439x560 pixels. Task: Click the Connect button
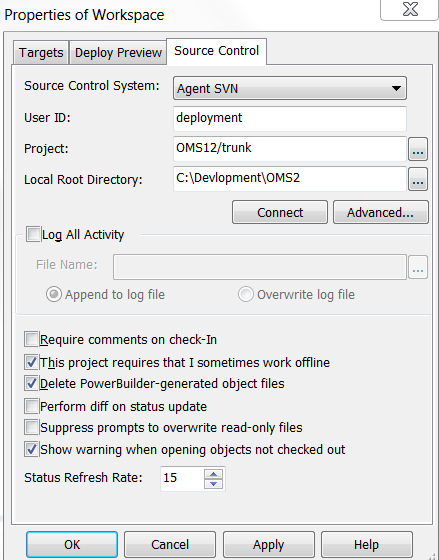tap(280, 212)
